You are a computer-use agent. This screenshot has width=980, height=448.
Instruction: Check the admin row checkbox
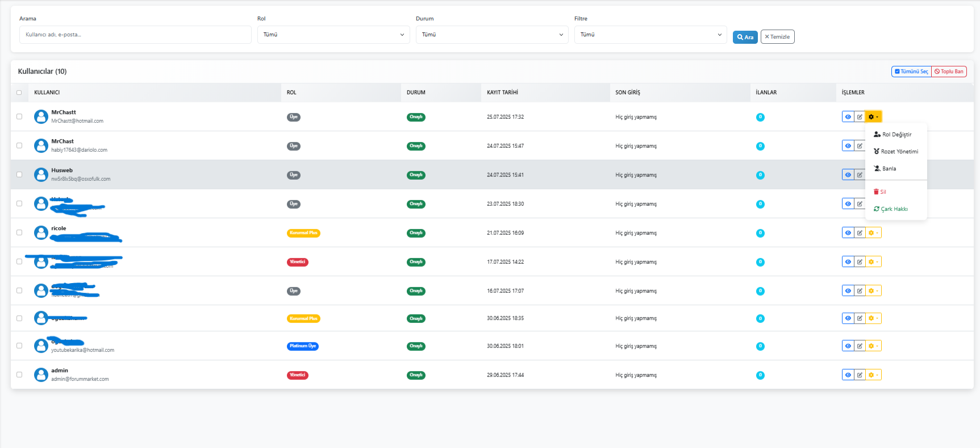[19, 375]
